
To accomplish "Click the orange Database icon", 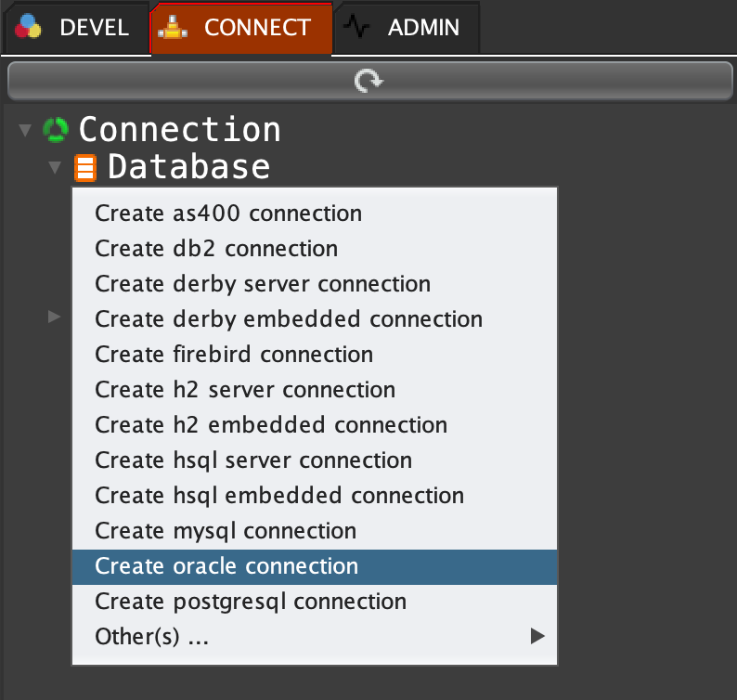I will [85, 168].
